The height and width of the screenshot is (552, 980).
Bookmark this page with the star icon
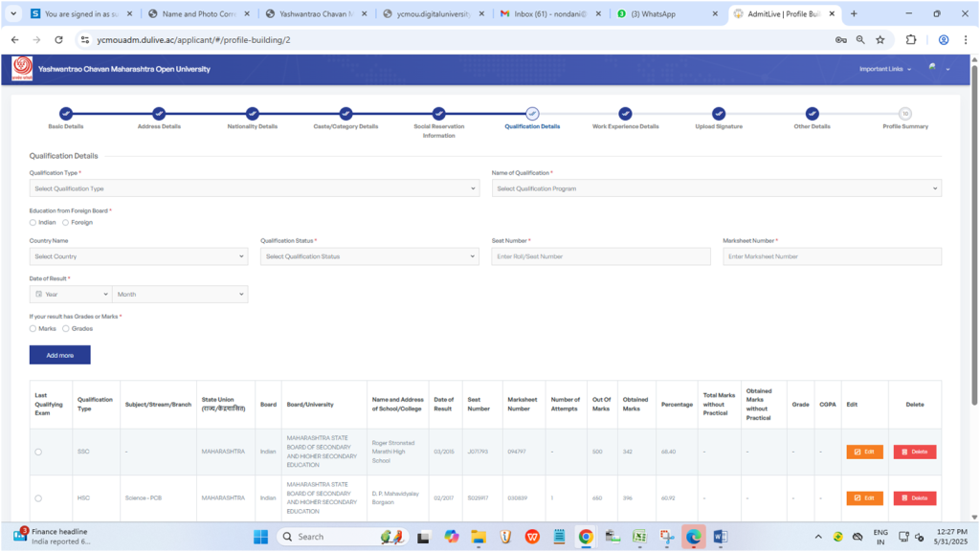(880, 40)
